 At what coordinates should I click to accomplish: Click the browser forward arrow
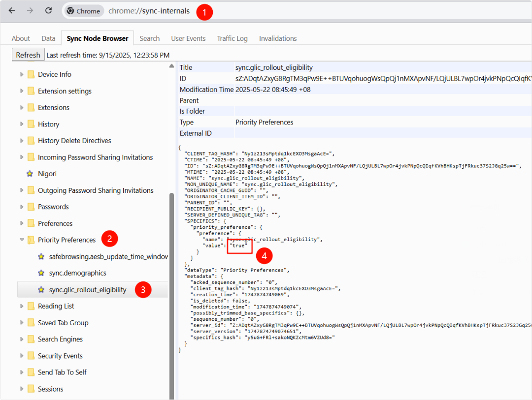[30, 10]
